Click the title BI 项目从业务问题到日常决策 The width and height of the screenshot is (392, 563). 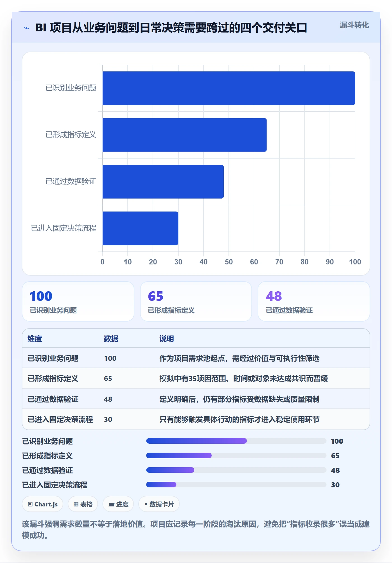coord(171,28)
